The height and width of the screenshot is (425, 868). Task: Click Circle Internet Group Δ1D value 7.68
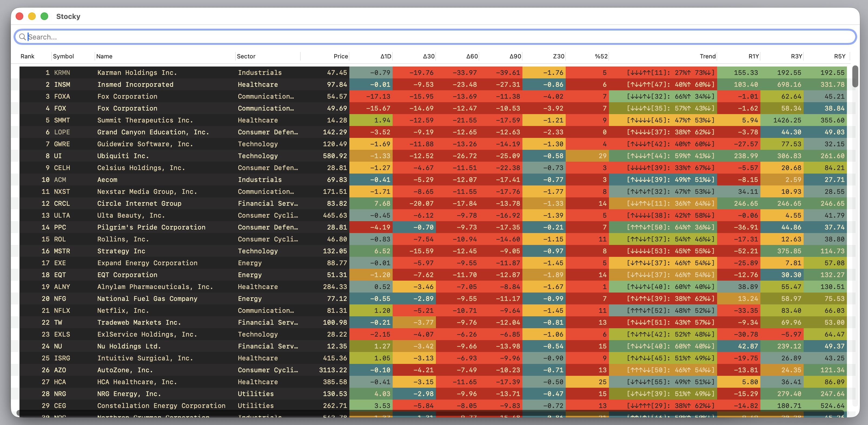(x=382, y=203)
